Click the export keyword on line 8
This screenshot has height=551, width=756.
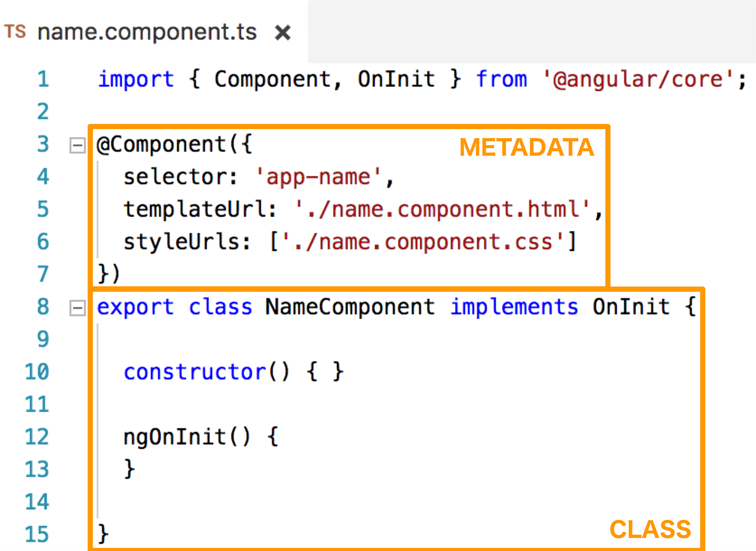point(135,307)
